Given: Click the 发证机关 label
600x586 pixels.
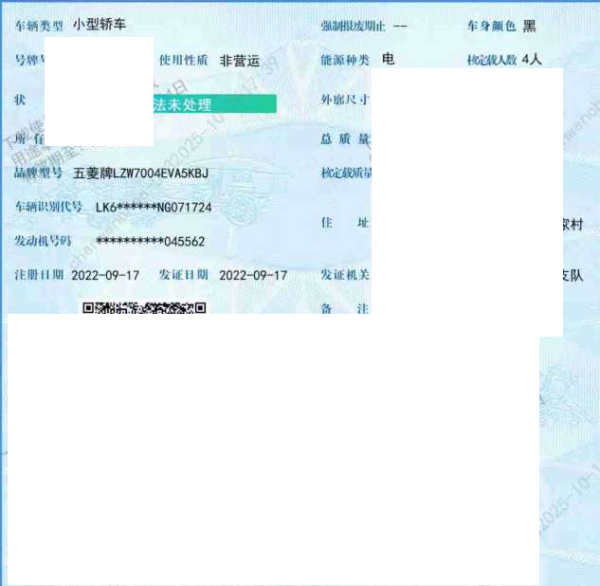Looking at the screenshot, I should point(345,274).
